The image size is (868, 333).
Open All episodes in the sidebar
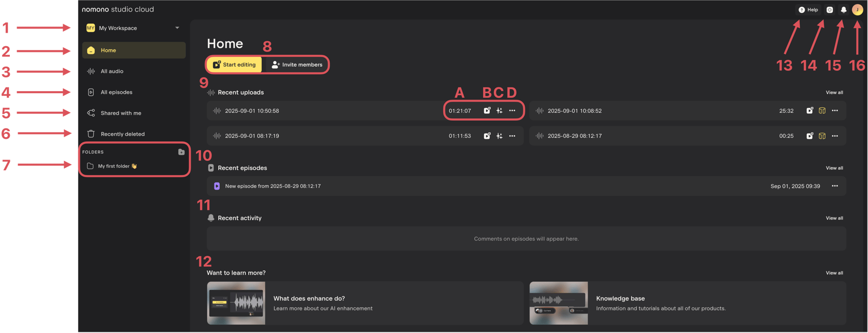point(134,92)
